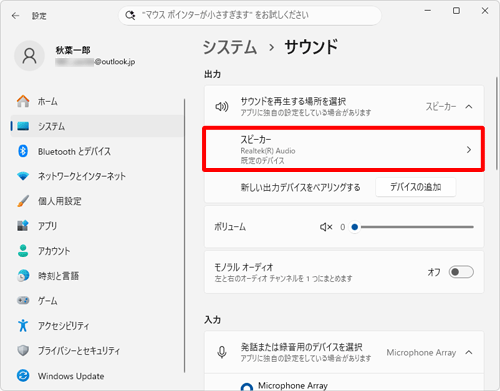
Task: Collapse the output device list (スピーカー chevron)
Action: [469, 107]
